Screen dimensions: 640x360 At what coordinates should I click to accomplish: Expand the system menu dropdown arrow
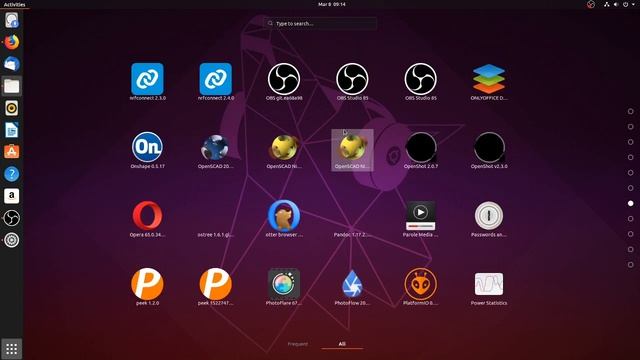633,4
